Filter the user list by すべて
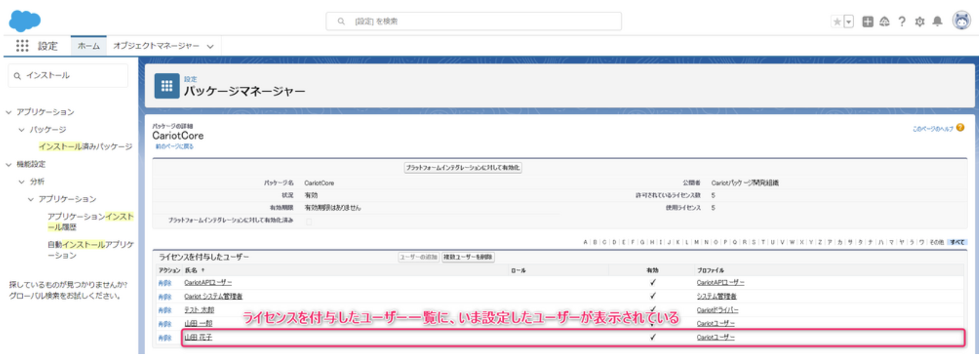Image resolution: width=980 pixels, height=356 pixels. [x=958, y=242]
